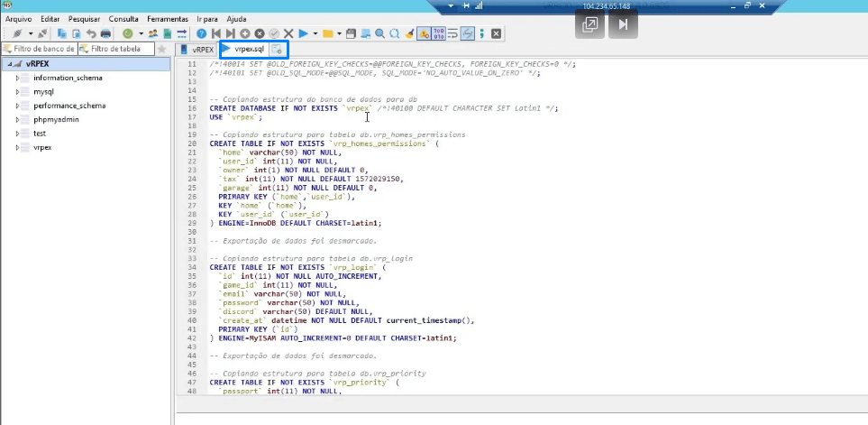Collapse the vRPEX session tree node
The height and width of the screenshot is (425, 868).
(9, 64)
